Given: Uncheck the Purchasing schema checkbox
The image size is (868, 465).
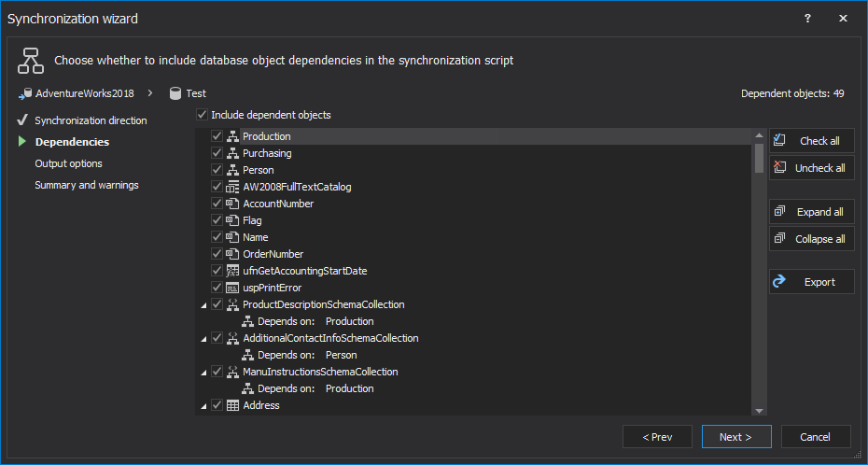Looking at the screenshot, I should point(217,153).
